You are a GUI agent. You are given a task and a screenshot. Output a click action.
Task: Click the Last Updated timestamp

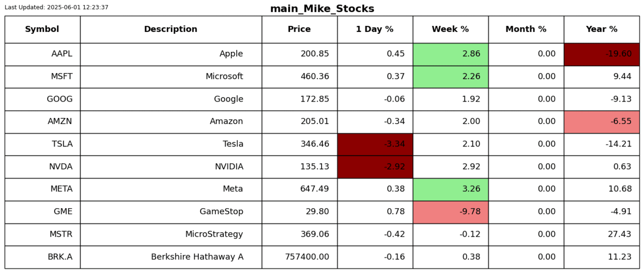[x=56, y=7]
